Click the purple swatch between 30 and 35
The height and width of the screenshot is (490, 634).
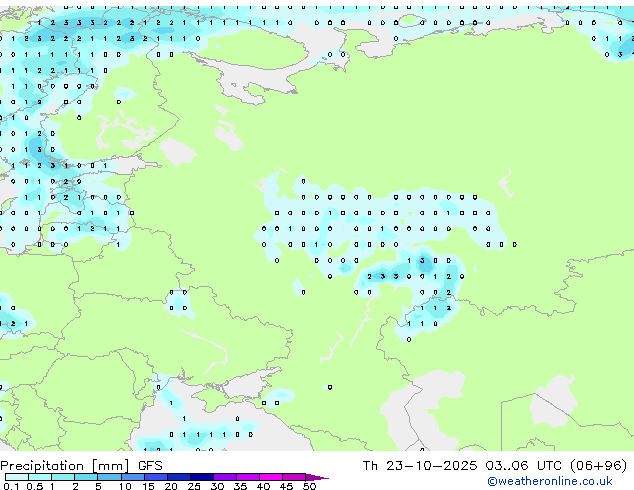pyautogui.click(x=224, y=477)
